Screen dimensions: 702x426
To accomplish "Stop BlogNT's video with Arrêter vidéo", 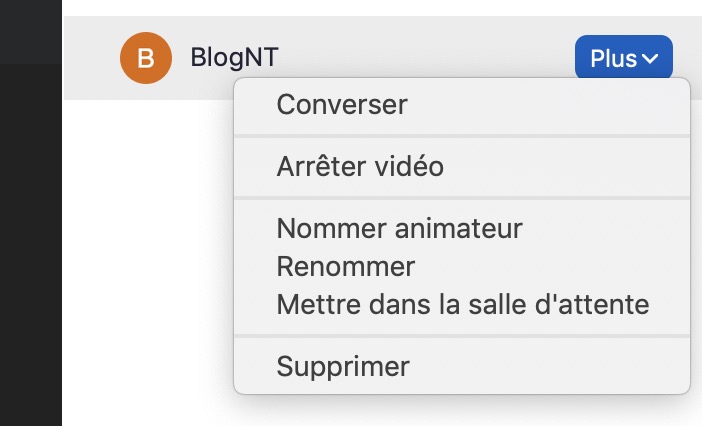I will [x=360, y=167].
